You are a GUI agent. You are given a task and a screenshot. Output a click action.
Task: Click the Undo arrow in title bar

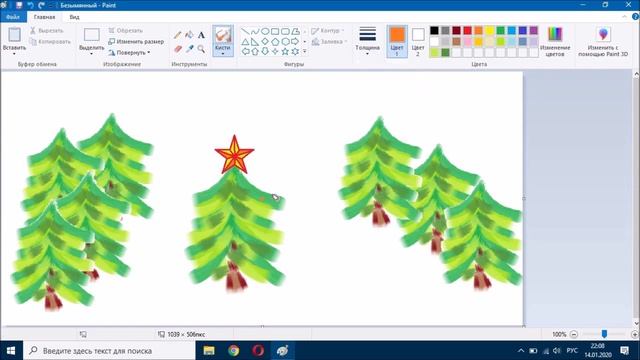30,5
